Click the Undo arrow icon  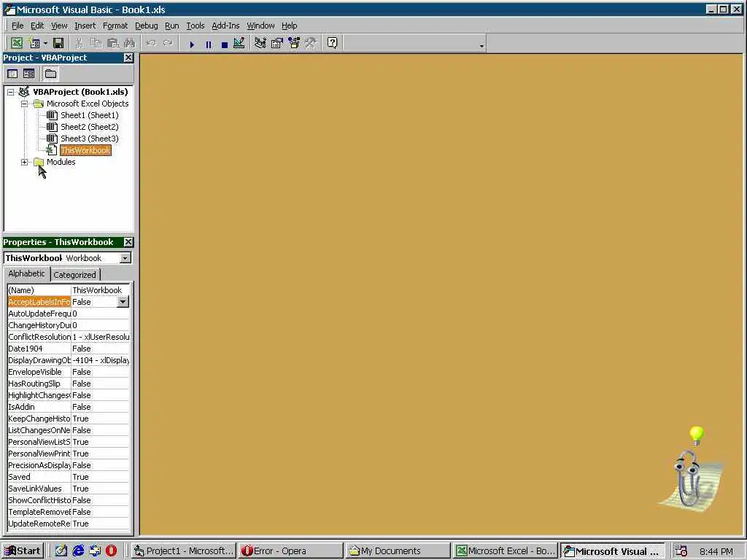(151, 43)
